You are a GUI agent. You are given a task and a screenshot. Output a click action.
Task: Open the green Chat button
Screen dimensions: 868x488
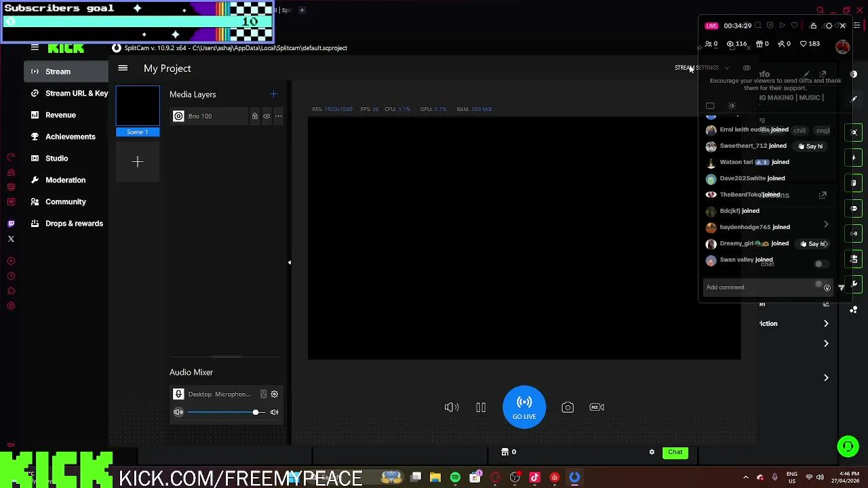tap(675, 452)
